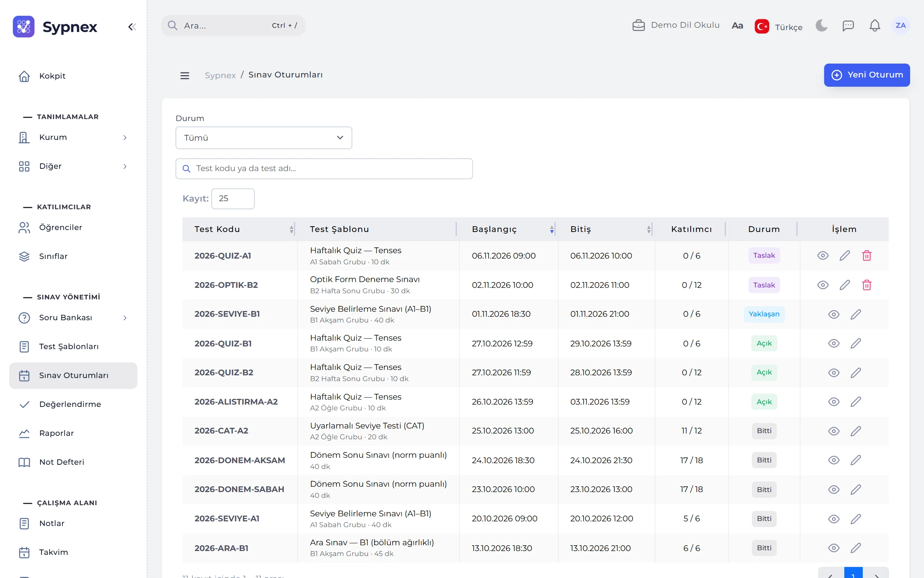
Task: Click the Aa font size icon
Action: click(737, 25)
